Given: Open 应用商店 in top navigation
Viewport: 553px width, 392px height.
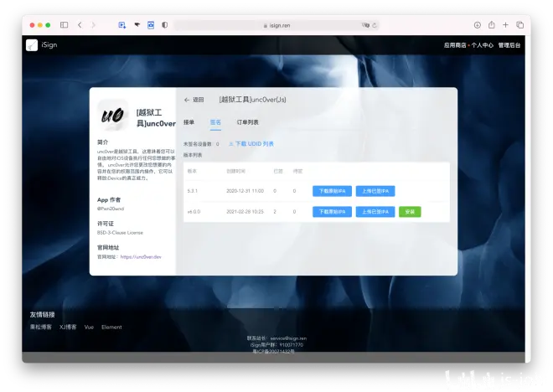Looking at the screenshot, I should 455,45.
